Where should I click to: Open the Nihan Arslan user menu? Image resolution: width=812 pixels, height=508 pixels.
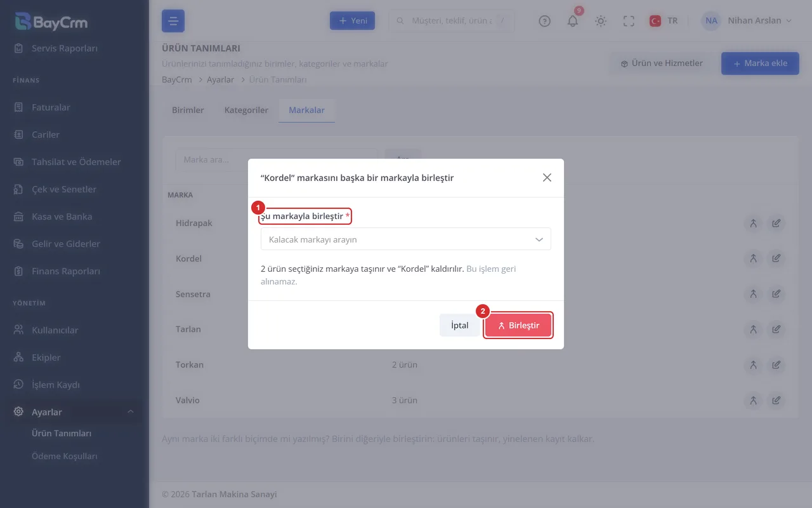[747, 21]
